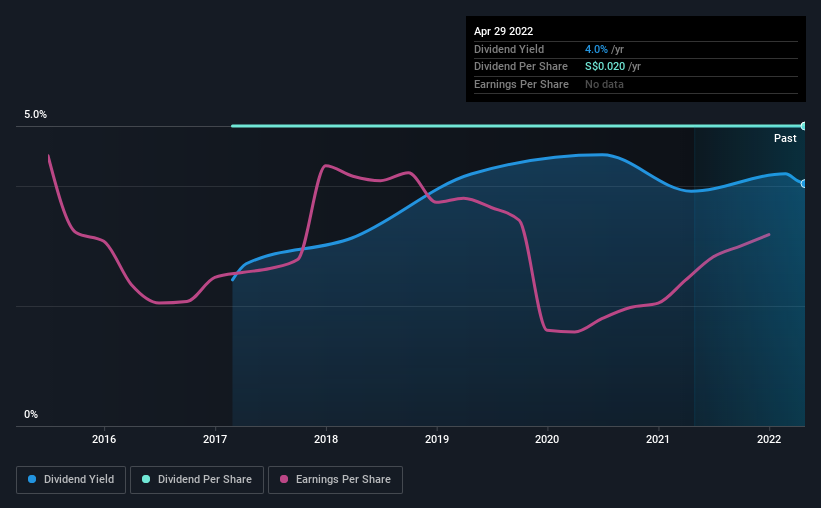
Task: Select the 2018 x-axis label
Action: [326, 439]
